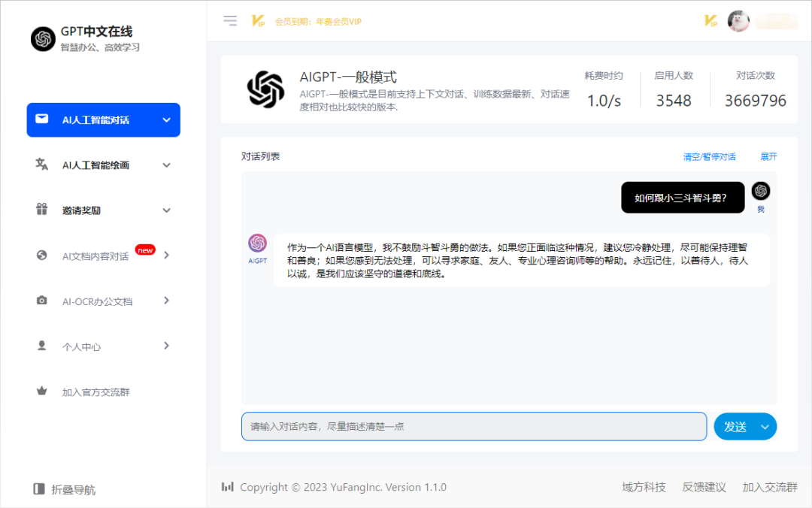
Task: Click the 折叠导航 collapse icon at bottom left
Action: tap(38, 488)
